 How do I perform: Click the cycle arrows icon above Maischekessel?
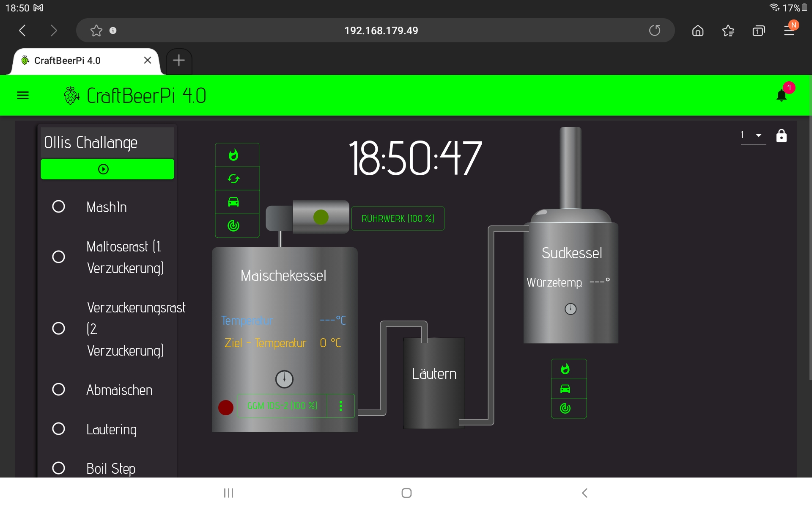tap(233, 179)
